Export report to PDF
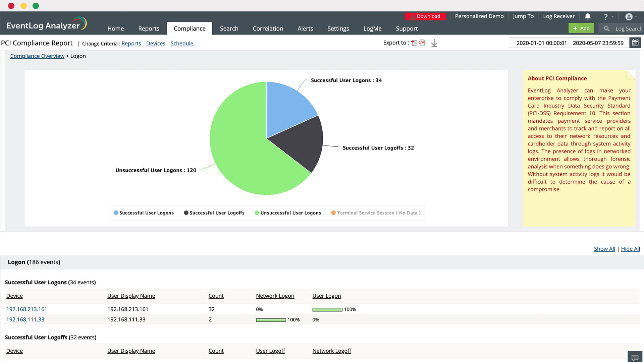This screenshot has height=362, width=644. [x=414, y=43]
